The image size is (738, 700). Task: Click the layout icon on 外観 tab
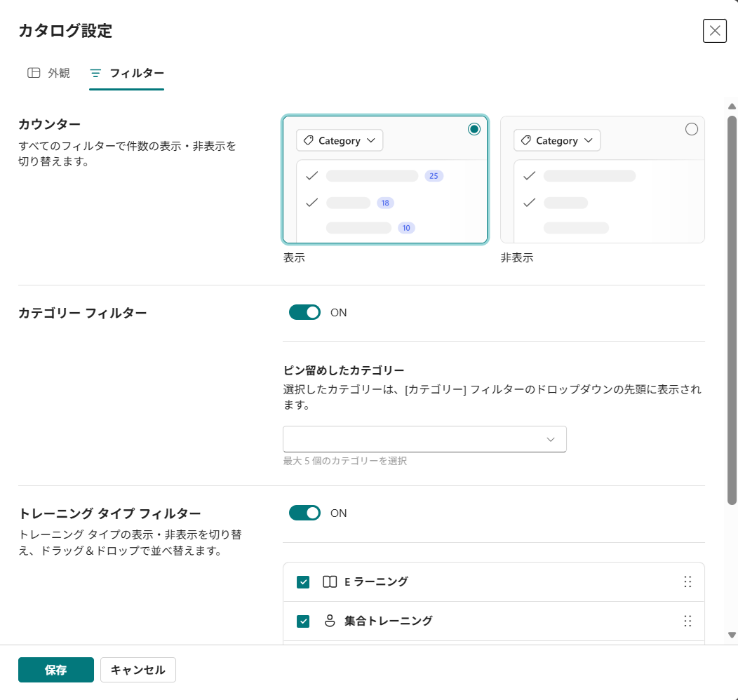34,73
